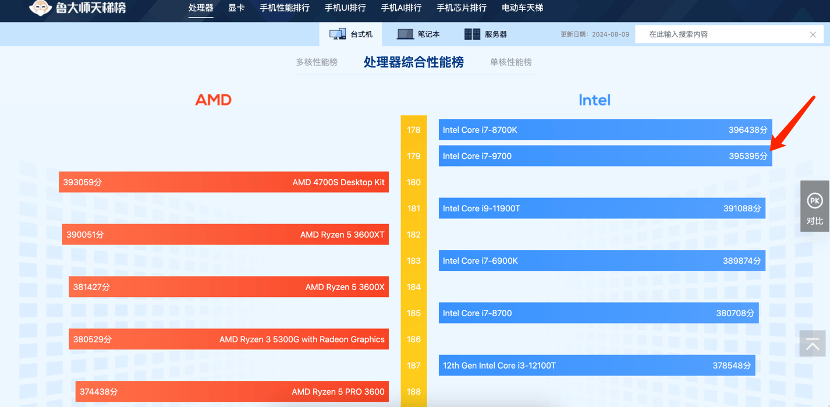Open the Intel Core i7-8700K bar
Screen dimensions: 830x408
tap(605, 130)
